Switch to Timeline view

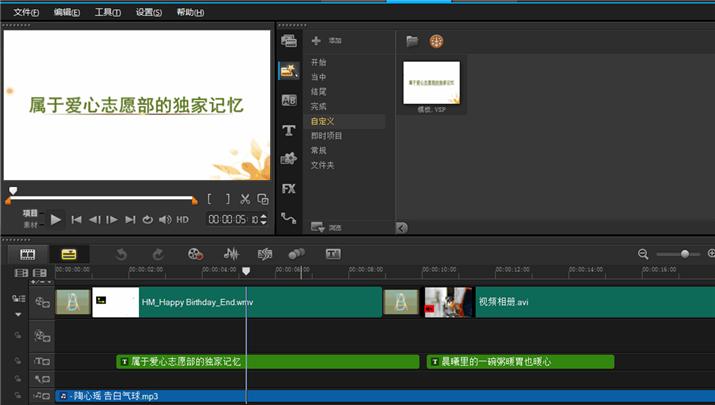69,254
